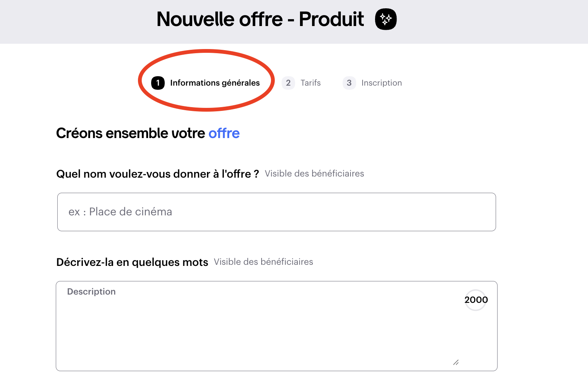Click the description box resize handle

pyautogui.click(x=456, y=362)
